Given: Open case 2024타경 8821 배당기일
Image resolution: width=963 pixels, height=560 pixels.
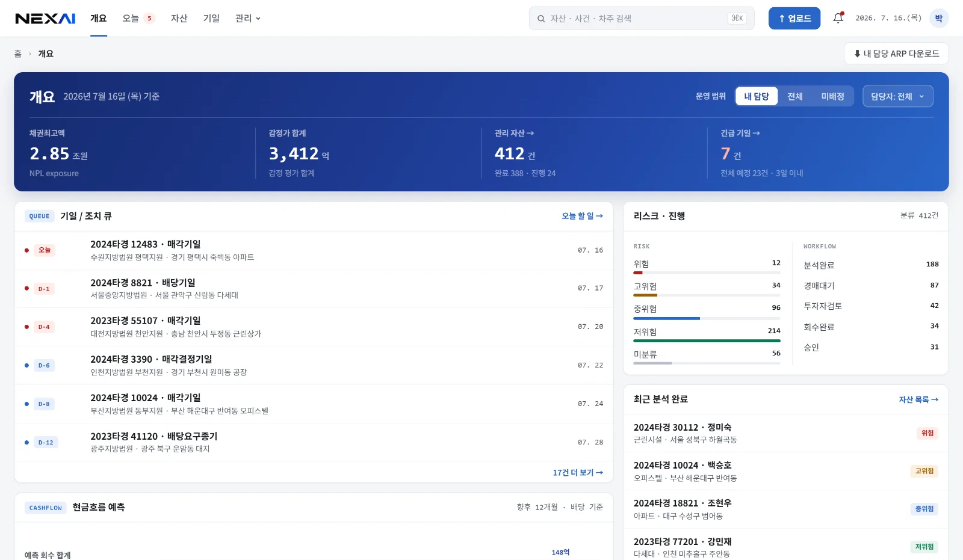Looking at the screenshot, I should coord(314,289).
